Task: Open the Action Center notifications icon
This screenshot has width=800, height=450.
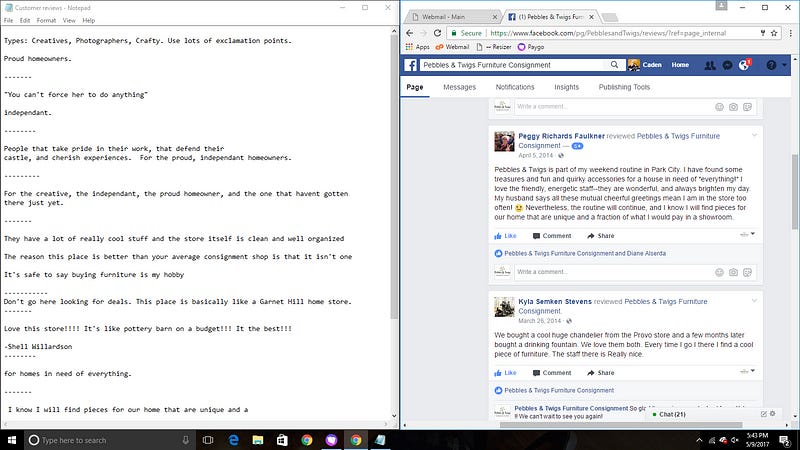Action: 784,440
